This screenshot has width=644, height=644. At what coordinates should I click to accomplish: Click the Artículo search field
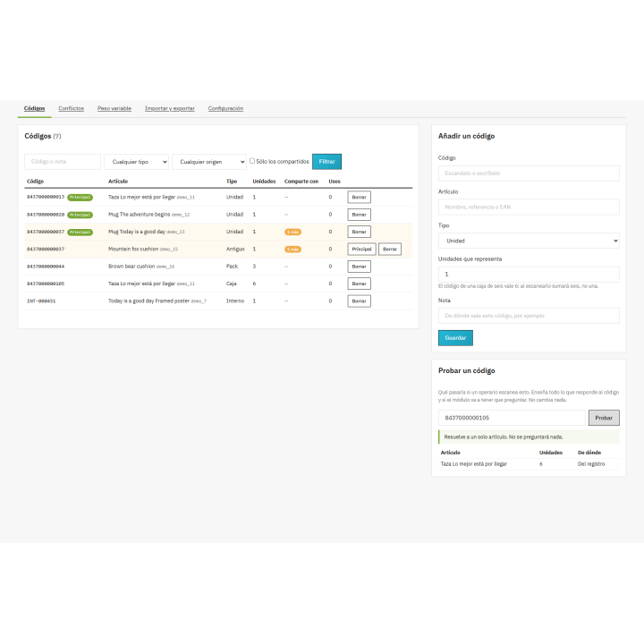pyautogui.click(x=529, y=207)
